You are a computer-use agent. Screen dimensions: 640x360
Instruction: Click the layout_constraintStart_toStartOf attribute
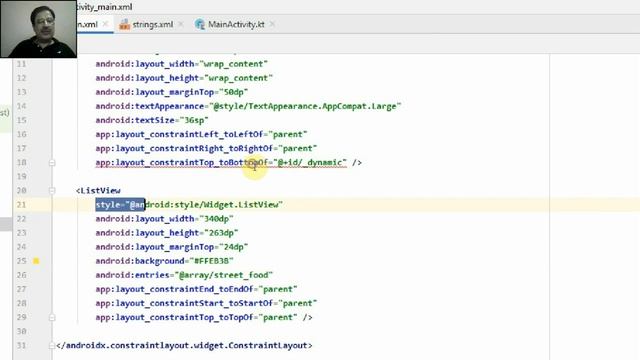tap(194, 303)
